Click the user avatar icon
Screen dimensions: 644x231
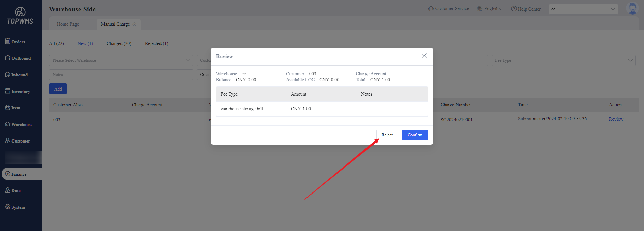point(632,9)
